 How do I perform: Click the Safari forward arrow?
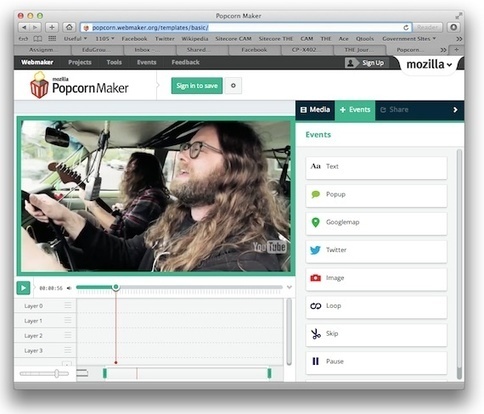[x=35, y=27]
